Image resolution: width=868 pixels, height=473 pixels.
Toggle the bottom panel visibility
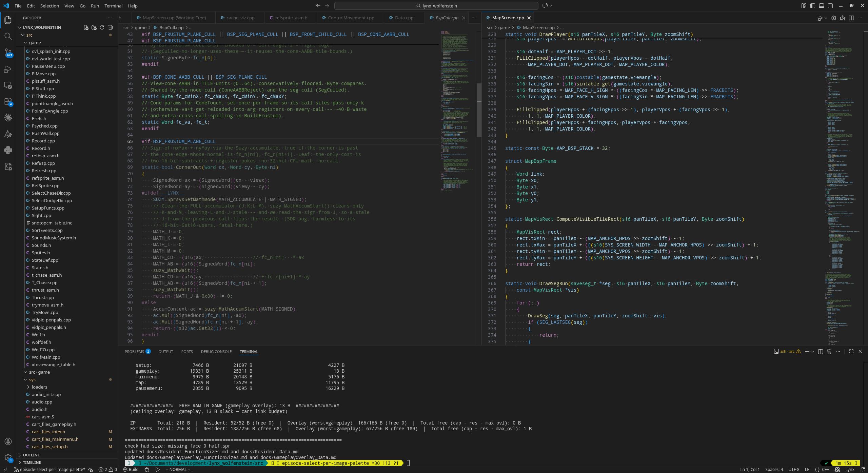click(x=822, y=6)
